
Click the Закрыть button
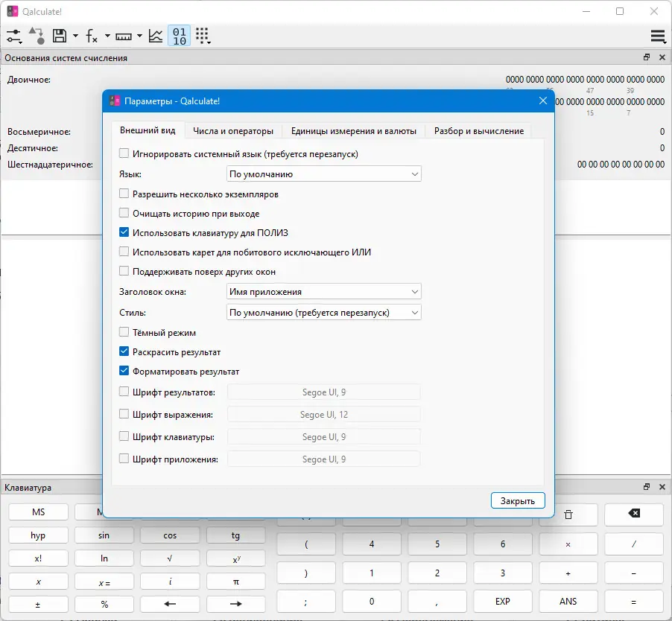[x=518, y=500]
